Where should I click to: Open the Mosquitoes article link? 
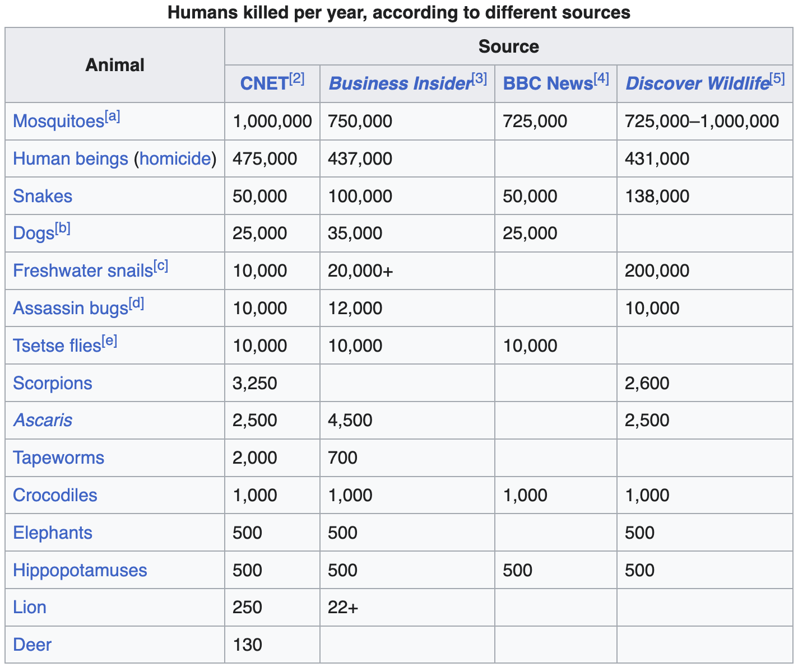click(58, 122)
